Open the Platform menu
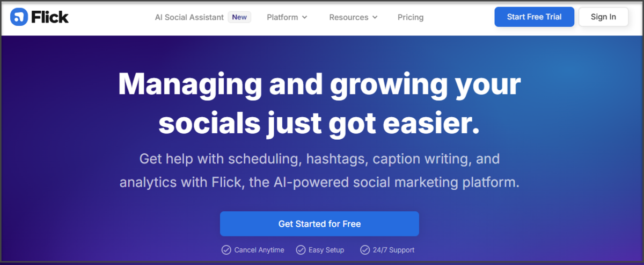Screen dimensions: 644x265 tap(282, 17)
